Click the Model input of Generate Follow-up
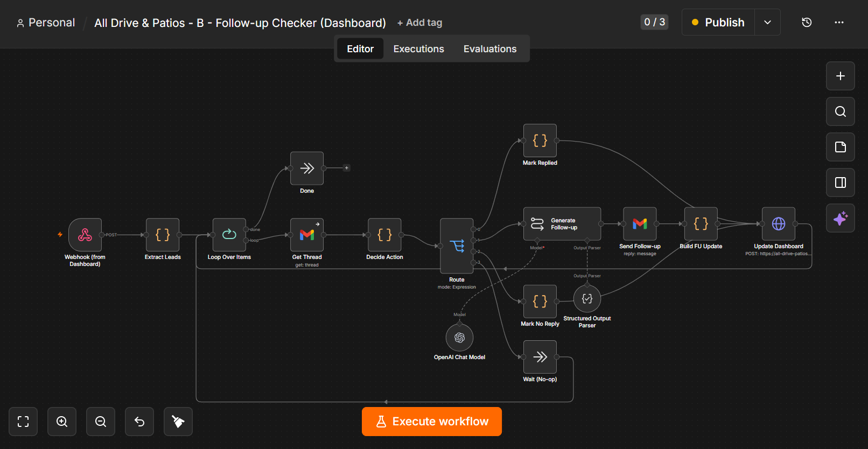The height and width of the screenshot is (449, 868). point(537,241)
